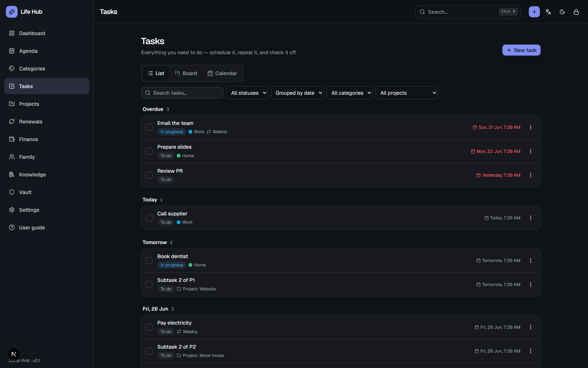Complete the Pay electricity task circle
588x368 pixels.
pyautogui.click(x=149, y=327)
